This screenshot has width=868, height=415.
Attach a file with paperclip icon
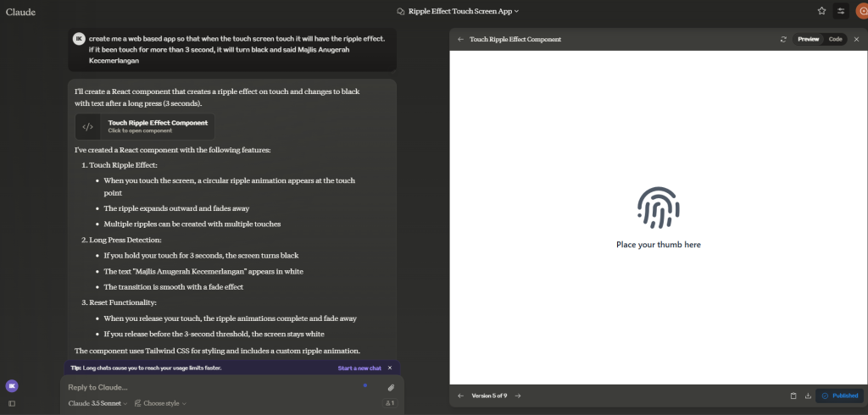click(x=391, y=387)
